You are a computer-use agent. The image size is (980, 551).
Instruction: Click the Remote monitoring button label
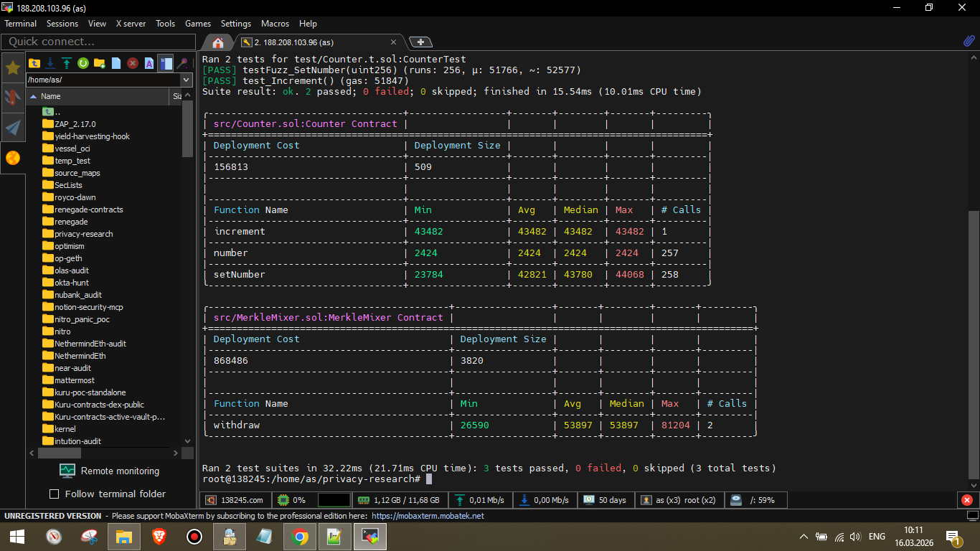click(x=121, y=471)
